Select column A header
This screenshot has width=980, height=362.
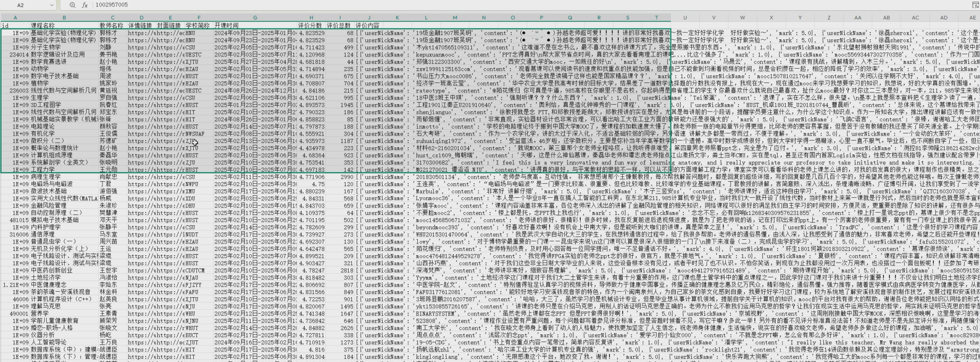(15, 18)
